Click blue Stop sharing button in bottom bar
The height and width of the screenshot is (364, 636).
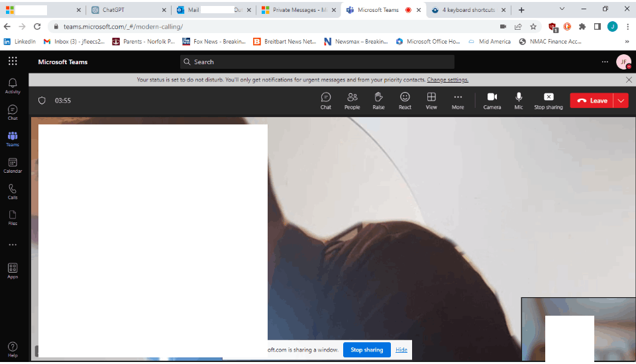click(366, 349)
